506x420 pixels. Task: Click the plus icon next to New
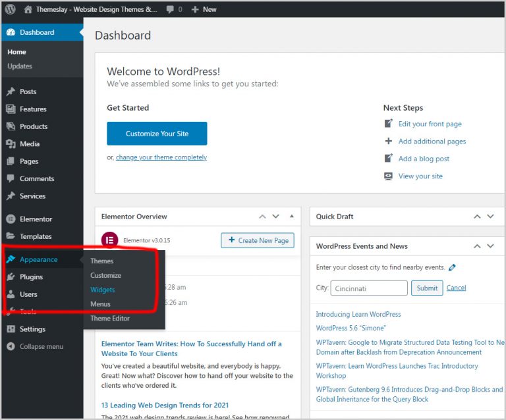point(195,10)
